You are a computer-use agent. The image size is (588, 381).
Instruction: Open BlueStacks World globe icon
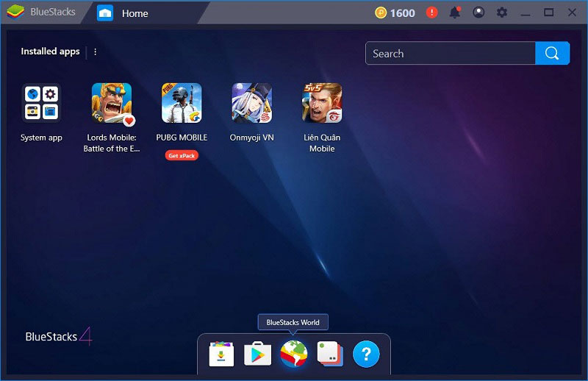pyautogui.click(x=293, y=354)
